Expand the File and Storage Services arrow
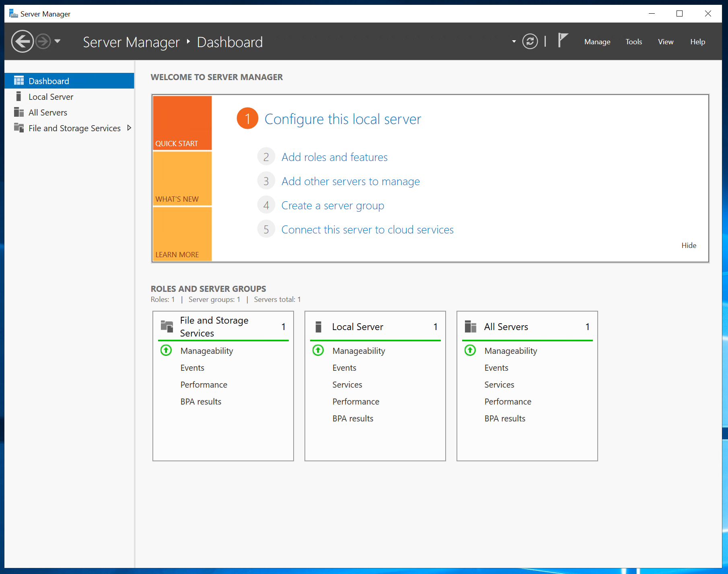The height and width of the screenshot is (574, 728). pos(129,128)
